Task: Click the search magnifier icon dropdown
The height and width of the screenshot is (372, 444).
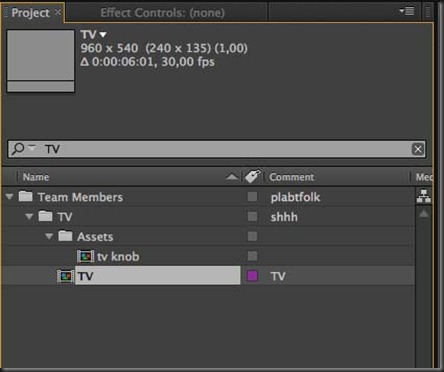Action: (x=23, y=148)
